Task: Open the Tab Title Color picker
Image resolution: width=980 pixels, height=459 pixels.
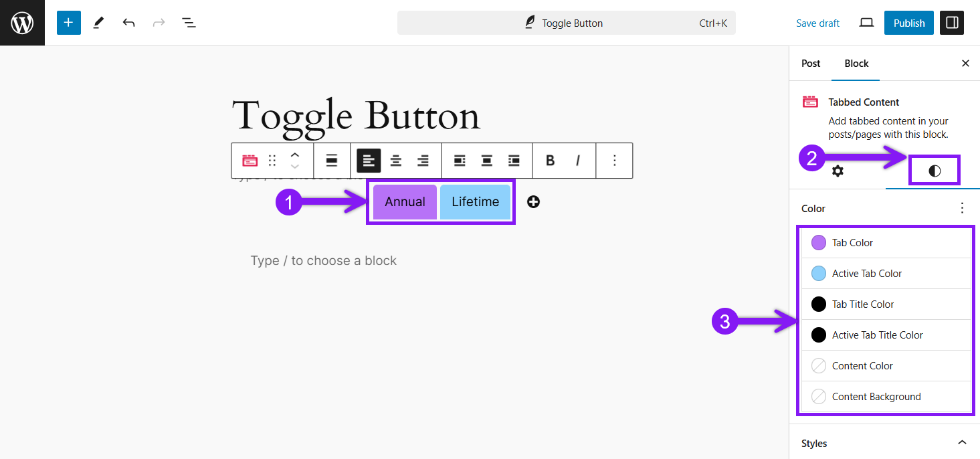Action: [886, 304]
